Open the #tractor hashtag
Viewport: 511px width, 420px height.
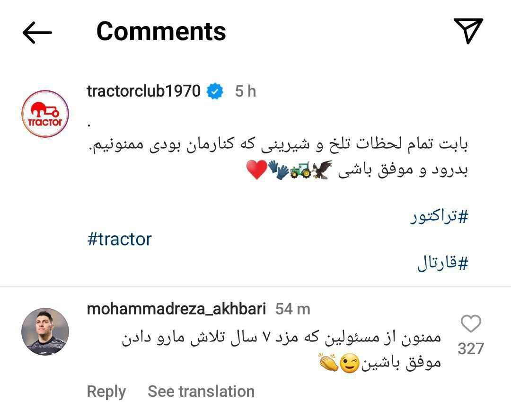pyautogui.click(x=120, y=239)
